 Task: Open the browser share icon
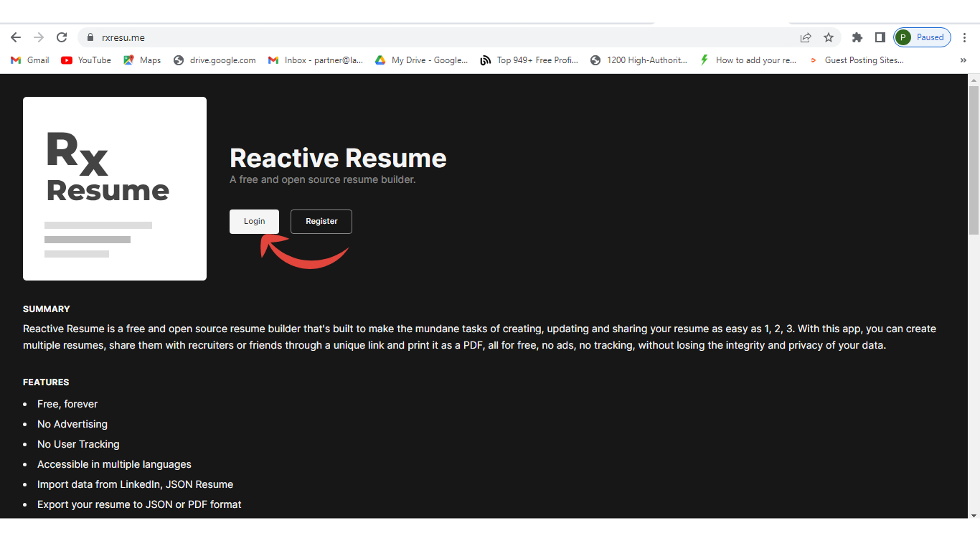pos(806,37)
